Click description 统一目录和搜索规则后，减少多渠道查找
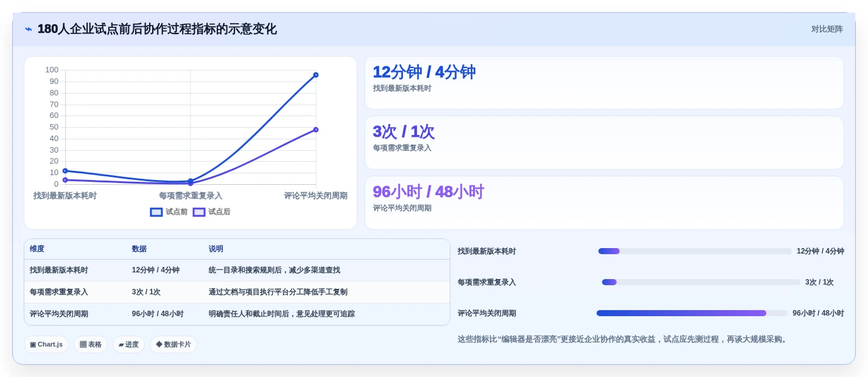Screen dimensions: 868x377 point(275,271)
